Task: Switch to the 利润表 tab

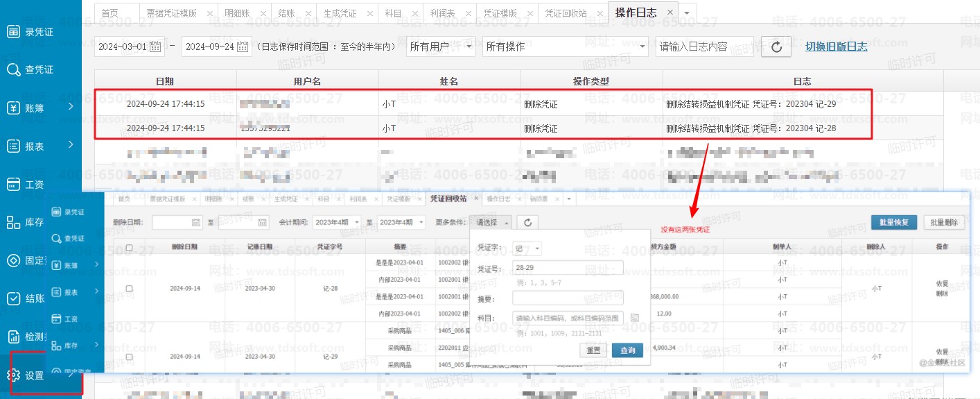Action: [x=447, y=13]
